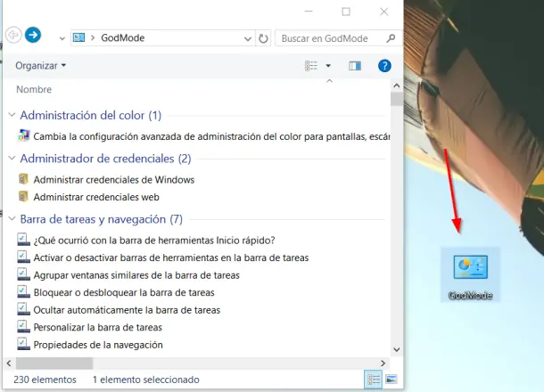Toggle the preview pane button
This screenshot has width=544, height=392.
coord(355,66)
